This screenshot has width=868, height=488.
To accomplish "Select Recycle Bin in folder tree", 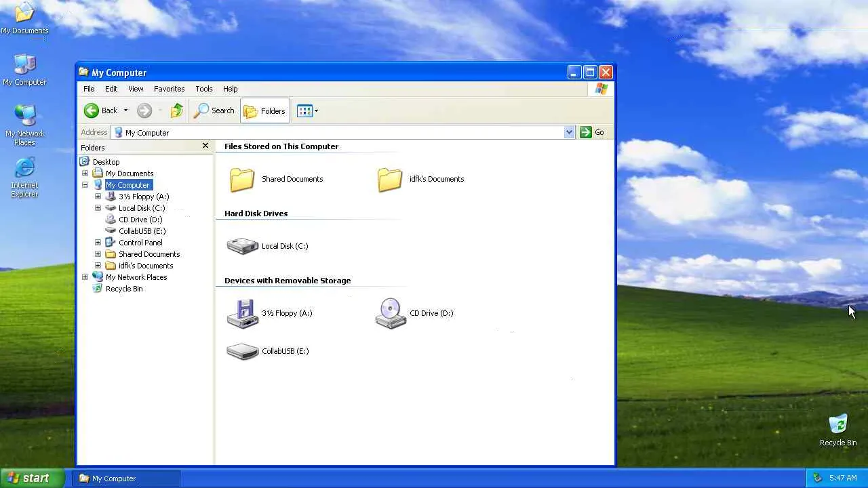I will tap(124, 289).
